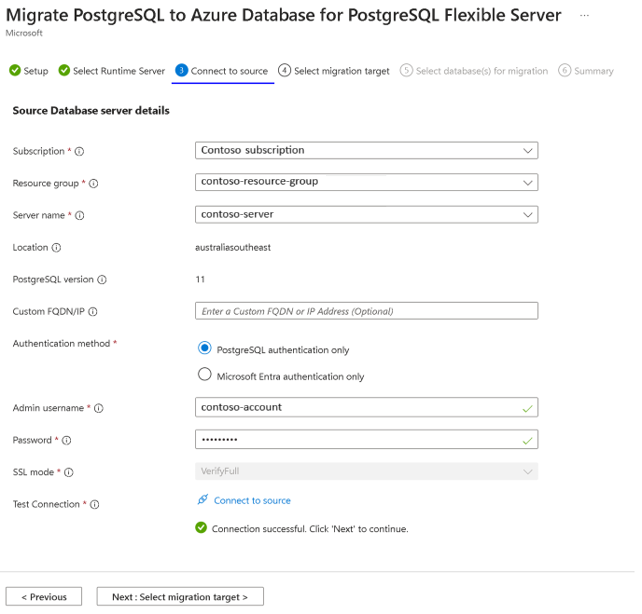Screen dimensions: 642x614
Task: Expand the Server name dropdown
Action: pos(366,215)
